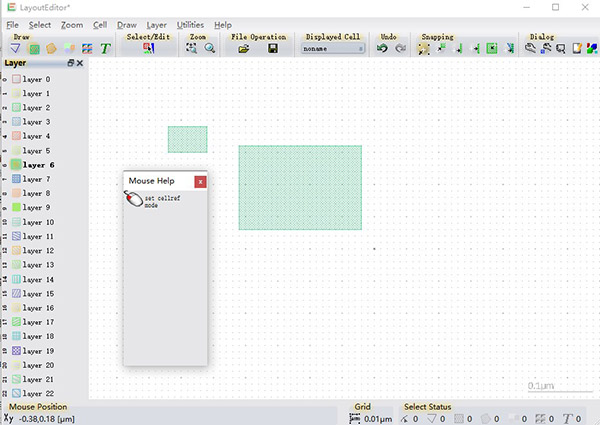Toggle the fourth snapping icon
Viewport: 600px width, 425px height.
pos(475,49)
